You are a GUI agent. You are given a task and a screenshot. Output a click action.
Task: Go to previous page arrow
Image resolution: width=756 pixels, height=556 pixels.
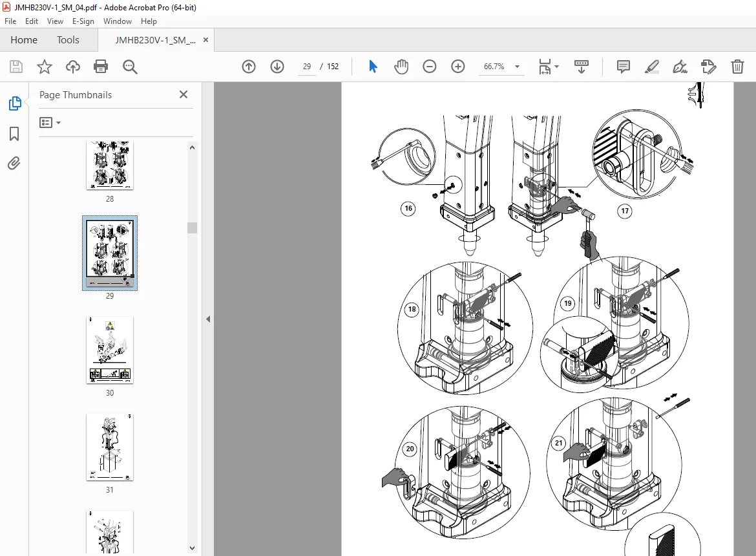point(249,67)
